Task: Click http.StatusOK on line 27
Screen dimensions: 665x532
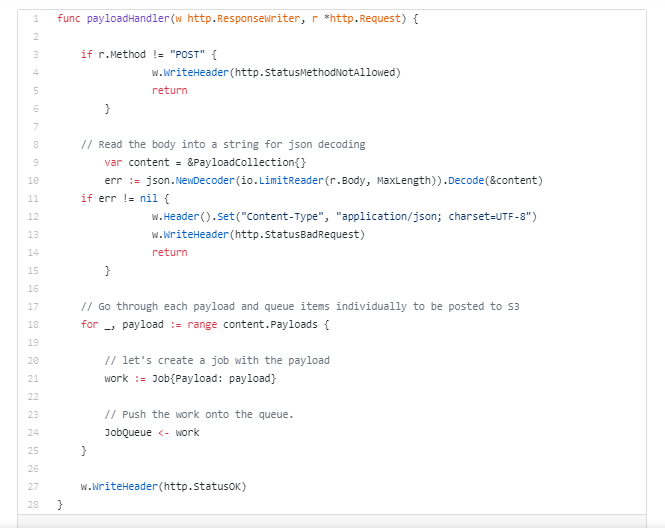Action: coord(202,487)
